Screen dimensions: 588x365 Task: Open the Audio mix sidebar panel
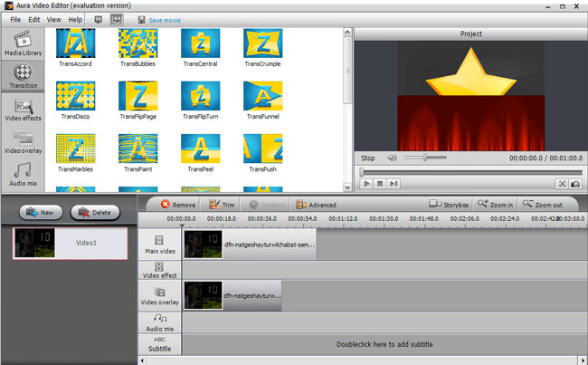click(x=23, y=175)
